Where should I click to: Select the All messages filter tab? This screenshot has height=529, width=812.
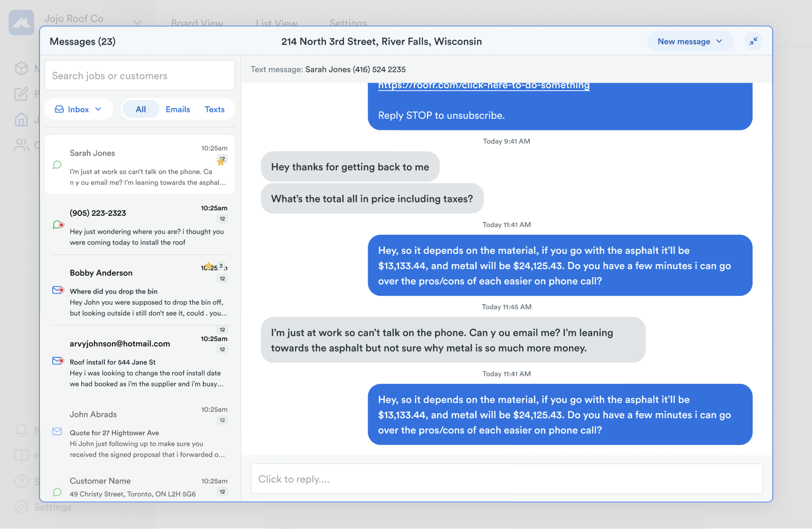pos(141,109)
